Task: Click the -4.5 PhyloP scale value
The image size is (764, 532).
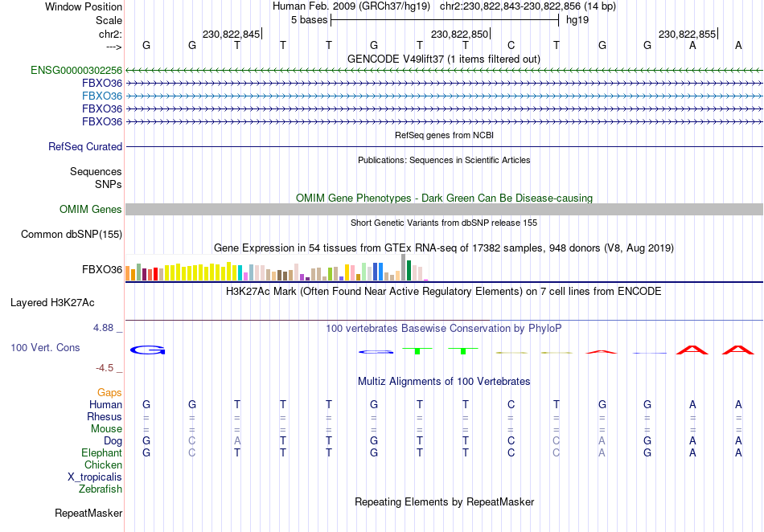Action: 105,368
